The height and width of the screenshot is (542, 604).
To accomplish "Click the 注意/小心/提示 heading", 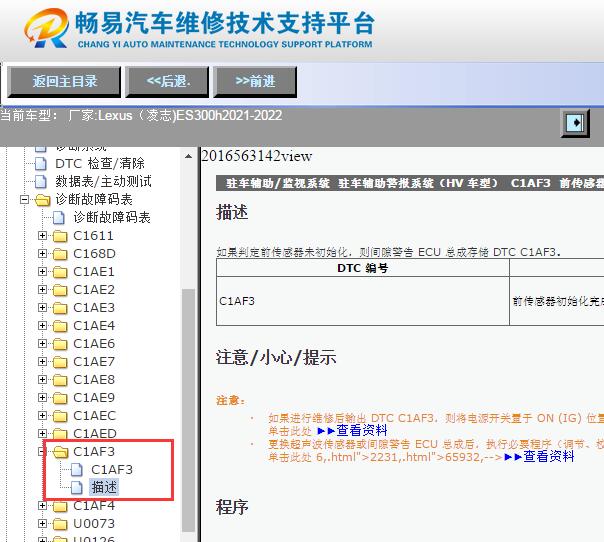I will click(276, 357).
